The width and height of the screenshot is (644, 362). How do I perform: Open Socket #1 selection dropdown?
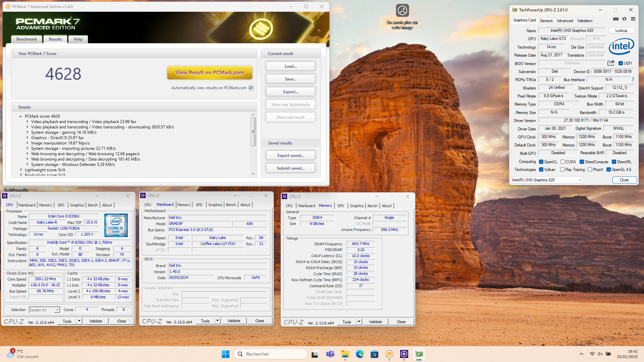44,310
